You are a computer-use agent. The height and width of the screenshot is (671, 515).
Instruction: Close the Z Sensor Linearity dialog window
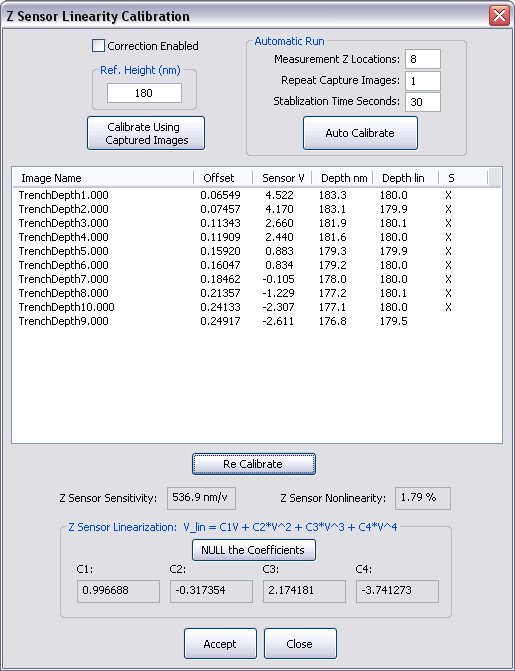500,16
